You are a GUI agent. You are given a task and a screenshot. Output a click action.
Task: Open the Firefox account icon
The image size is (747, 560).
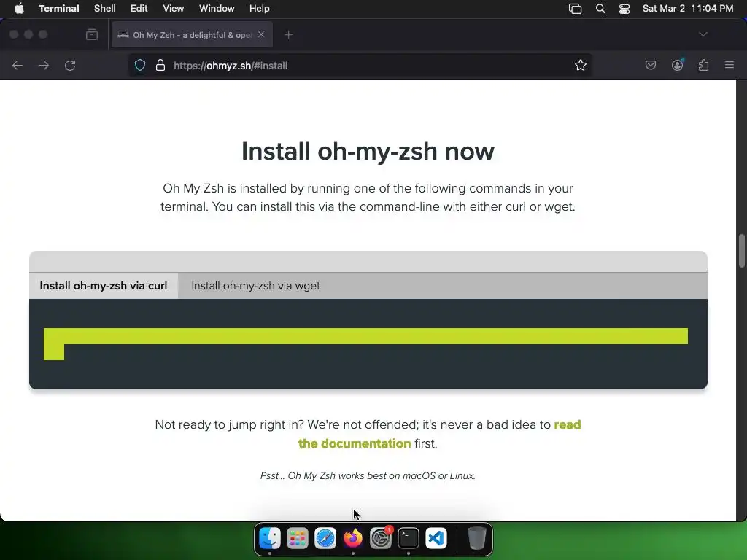tap(677, 65)
